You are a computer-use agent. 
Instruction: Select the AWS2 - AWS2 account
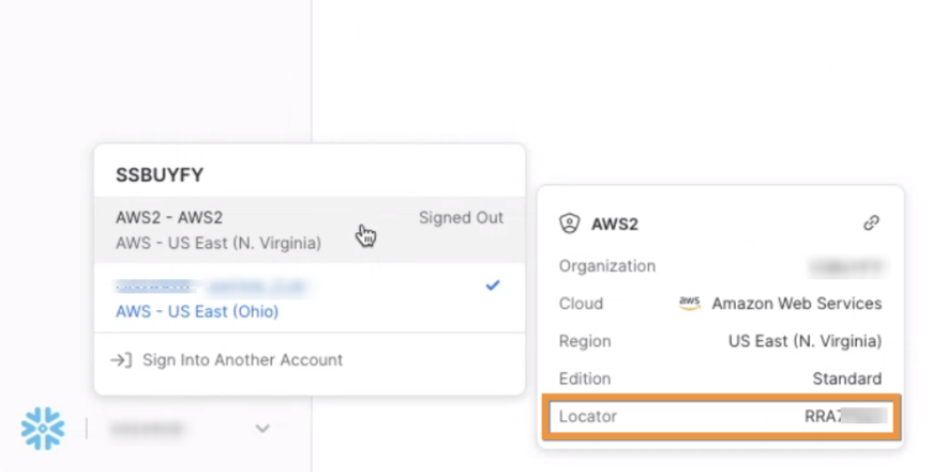[310, 230]
